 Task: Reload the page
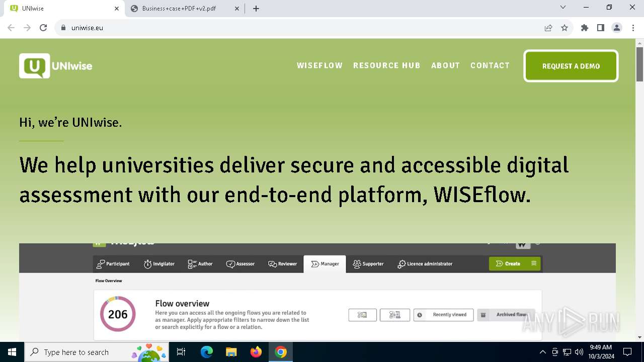(x=43, y=28)
